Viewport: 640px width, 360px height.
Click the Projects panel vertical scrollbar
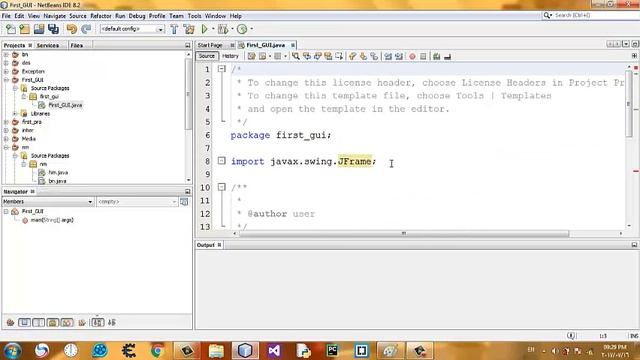(188, 94)
